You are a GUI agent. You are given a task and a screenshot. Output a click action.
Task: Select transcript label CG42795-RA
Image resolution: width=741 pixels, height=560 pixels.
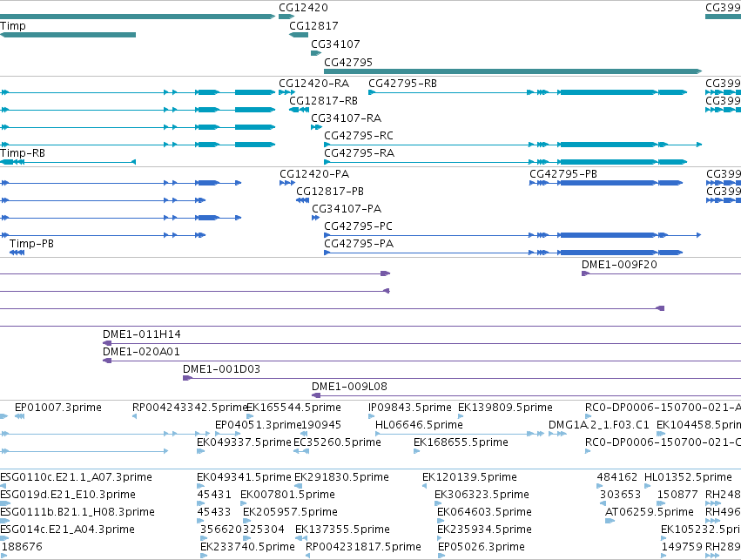click(x=359, y=153)
